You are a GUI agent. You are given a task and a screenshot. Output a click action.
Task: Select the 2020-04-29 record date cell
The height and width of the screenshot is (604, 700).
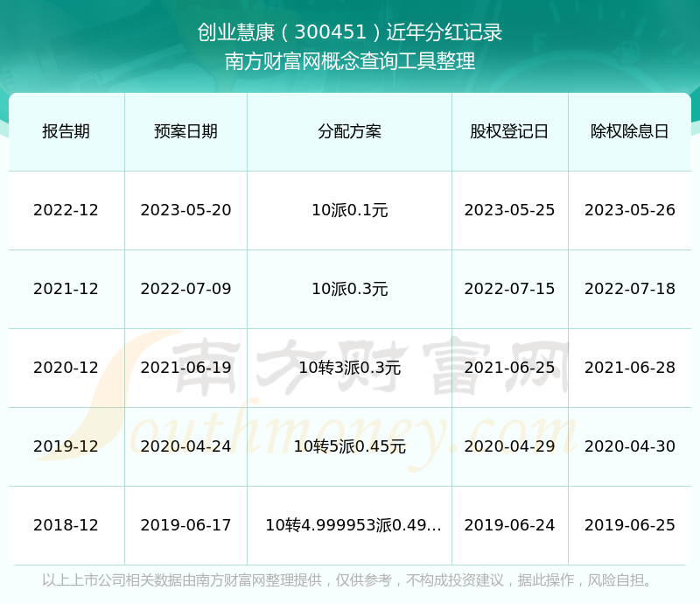point(509,446)
